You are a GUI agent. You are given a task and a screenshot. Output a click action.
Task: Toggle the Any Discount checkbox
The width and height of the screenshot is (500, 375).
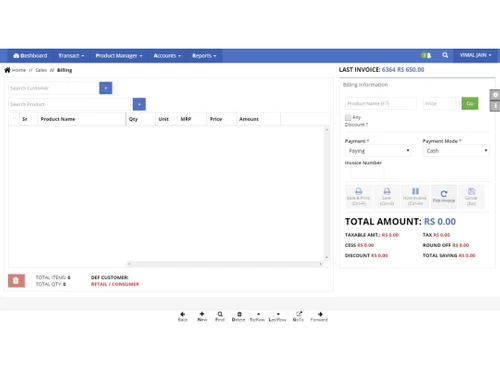(348, 117)
